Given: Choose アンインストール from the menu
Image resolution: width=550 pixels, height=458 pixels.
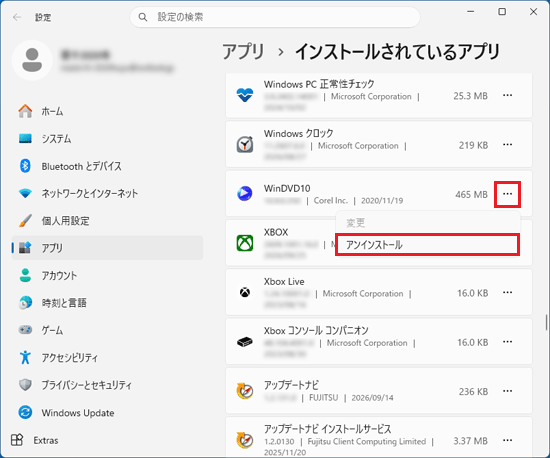Looking at the screenshot, I should (x=427, y=244).
